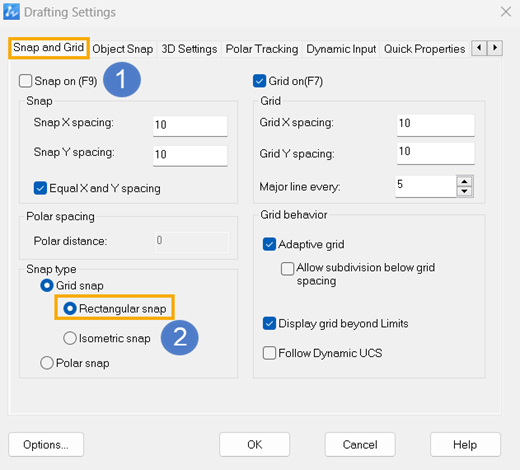
Task: Close the Drafting Settings dialog
Action: click(506, 12)
